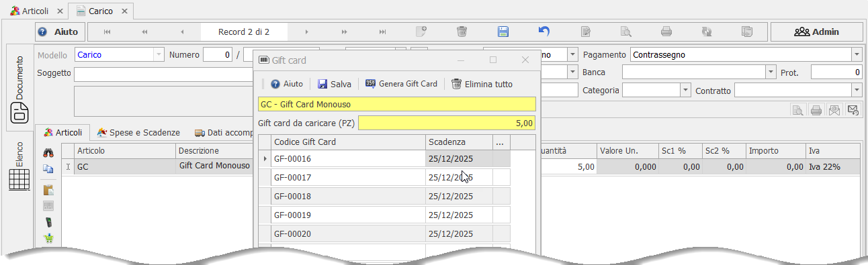Click Genera Gift Card button
This screenshot has height=265, width=868.
(401, 84)
